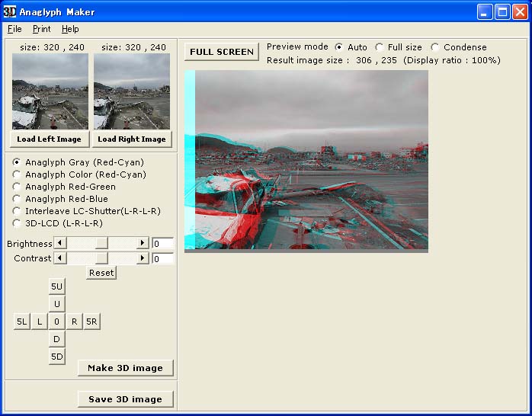Click the Contrast value input field
This screenshot has width=532, height=416.
162,259
